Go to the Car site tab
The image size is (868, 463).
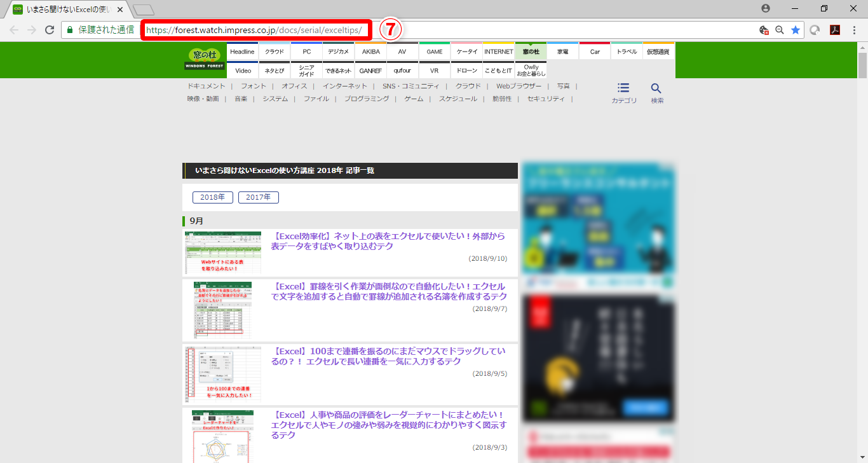click(x=595, y=52)
